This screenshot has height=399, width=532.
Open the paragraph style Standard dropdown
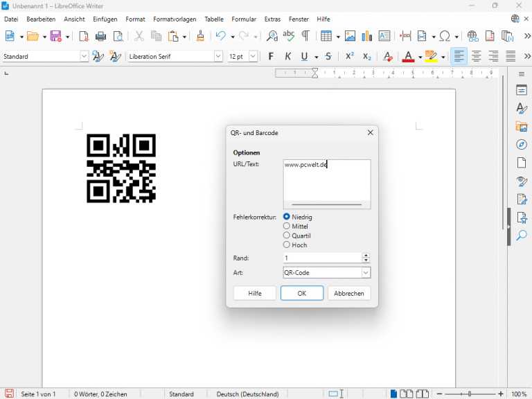[x=84, y=56]
